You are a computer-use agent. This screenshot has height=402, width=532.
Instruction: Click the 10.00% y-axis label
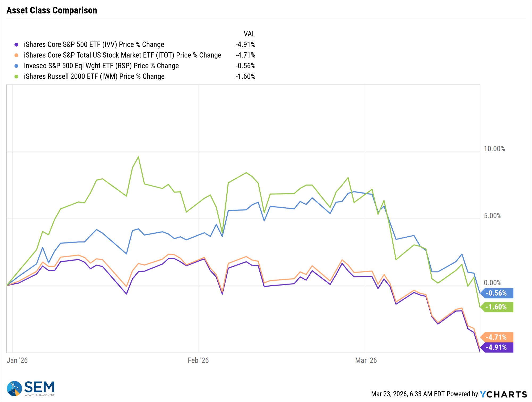pyautogui.click(x=494, y=149)
